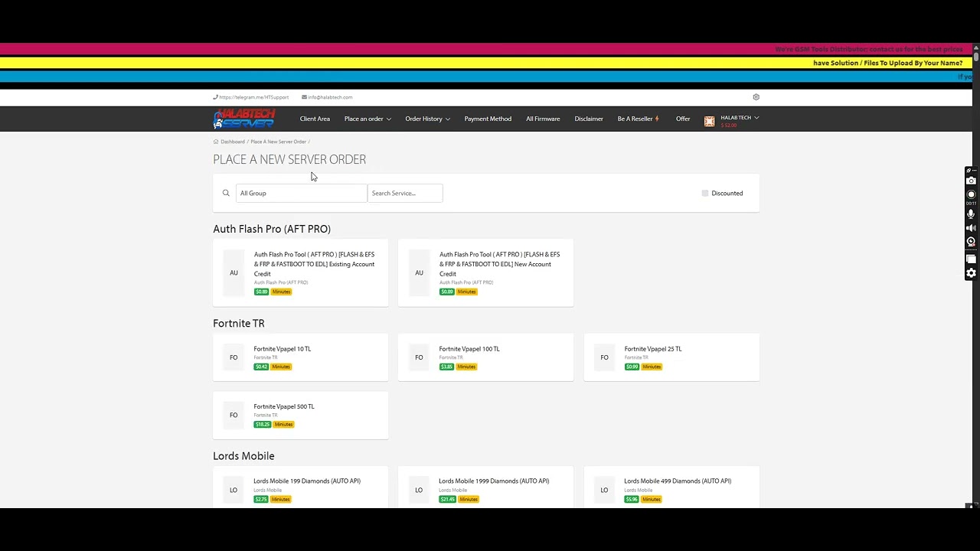
Task: Click Place A New Server Order breadcrumb
Action: point(278,142)
